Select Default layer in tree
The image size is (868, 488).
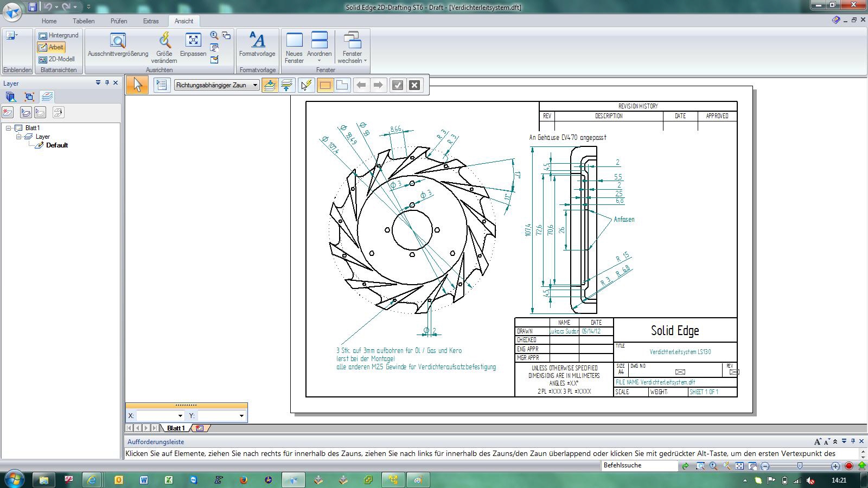(x=57, y=145)
